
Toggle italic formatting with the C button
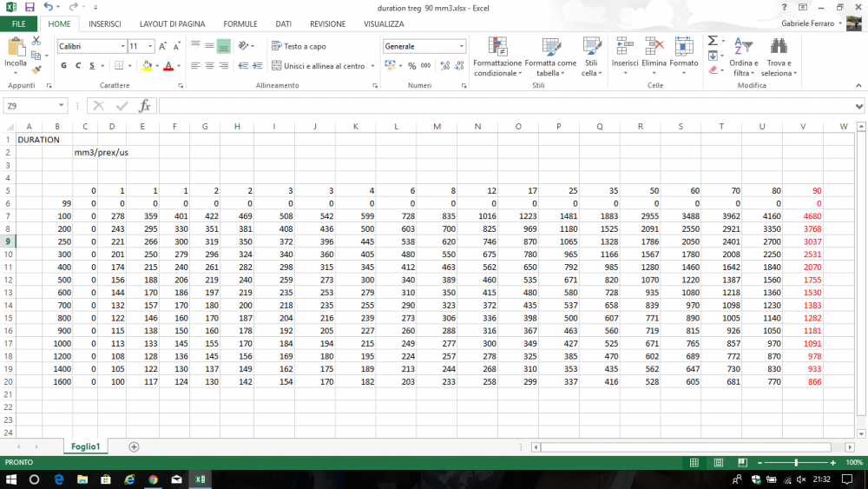(x=79, y=66)
